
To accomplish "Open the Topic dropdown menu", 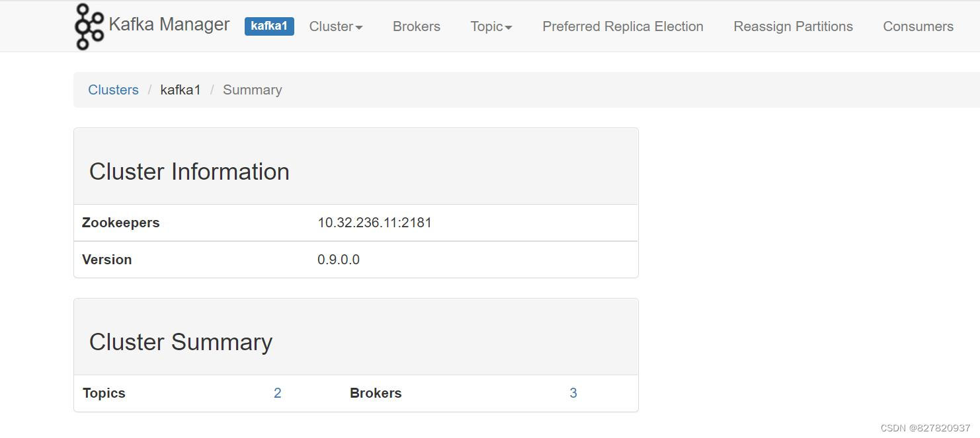I will click(x=491, y=26).
